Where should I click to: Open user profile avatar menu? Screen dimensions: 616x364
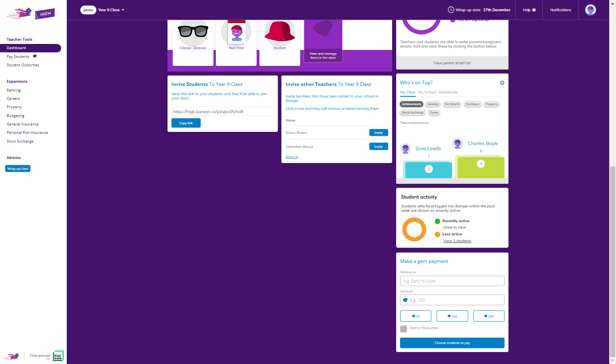590,10
